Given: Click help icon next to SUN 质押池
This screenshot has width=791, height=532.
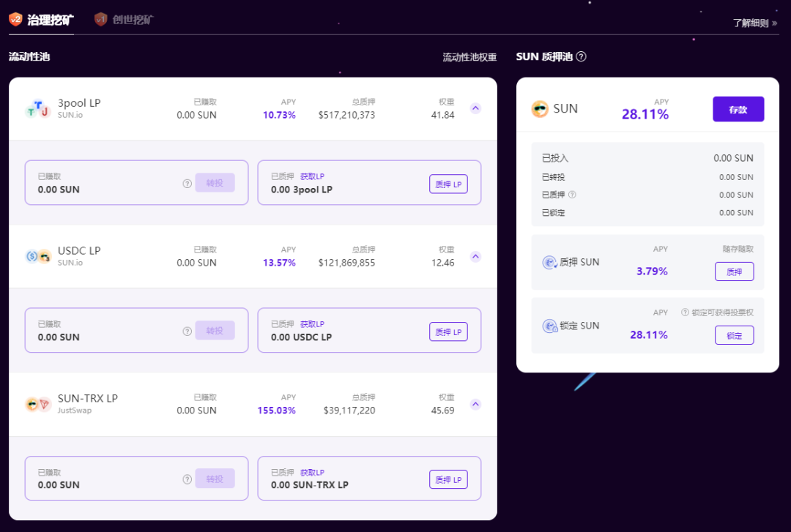Looking at the screenshot, I should pos(581,56).
